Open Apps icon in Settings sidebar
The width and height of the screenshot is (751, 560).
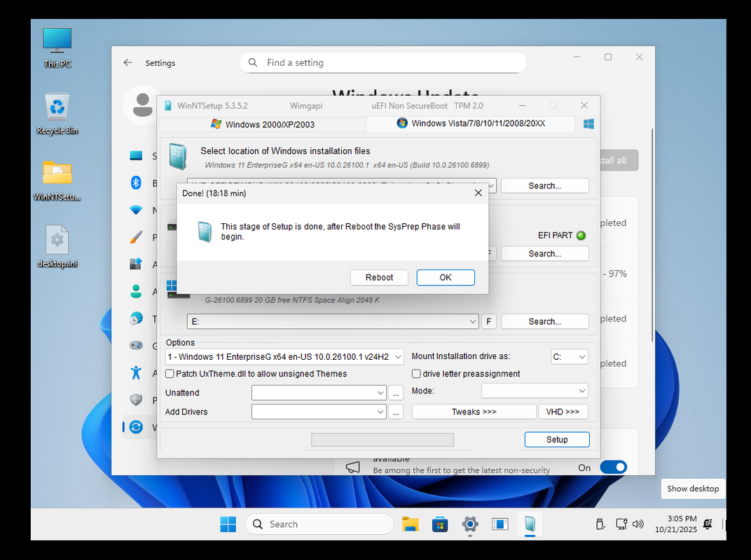point(136,264)
